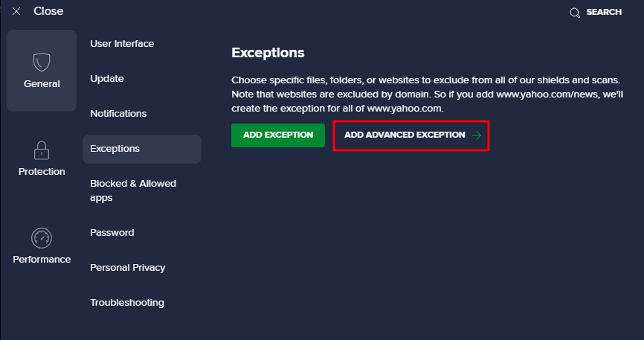
Task: Click the arrow beside Add Advanced Exception
Action: point(477,135)
